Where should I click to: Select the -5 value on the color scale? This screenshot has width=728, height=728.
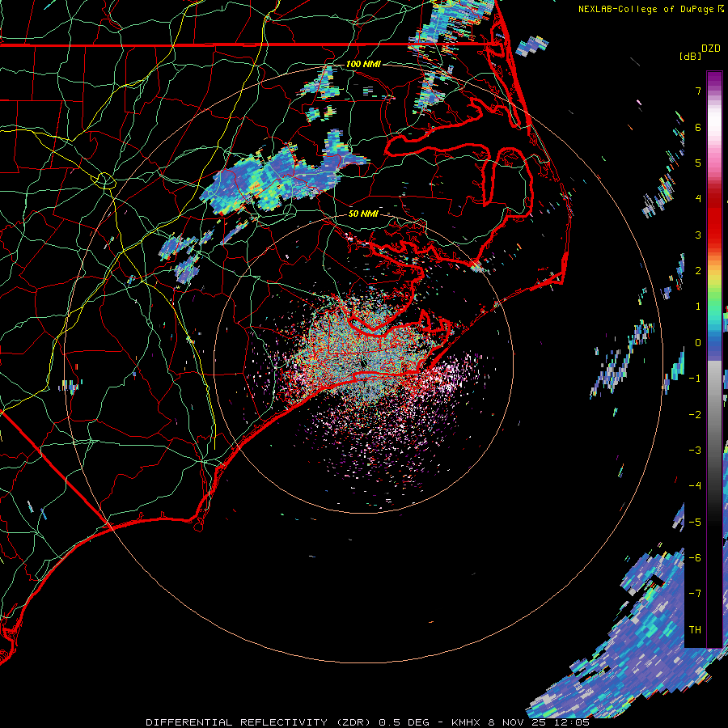tap(695, 523)
